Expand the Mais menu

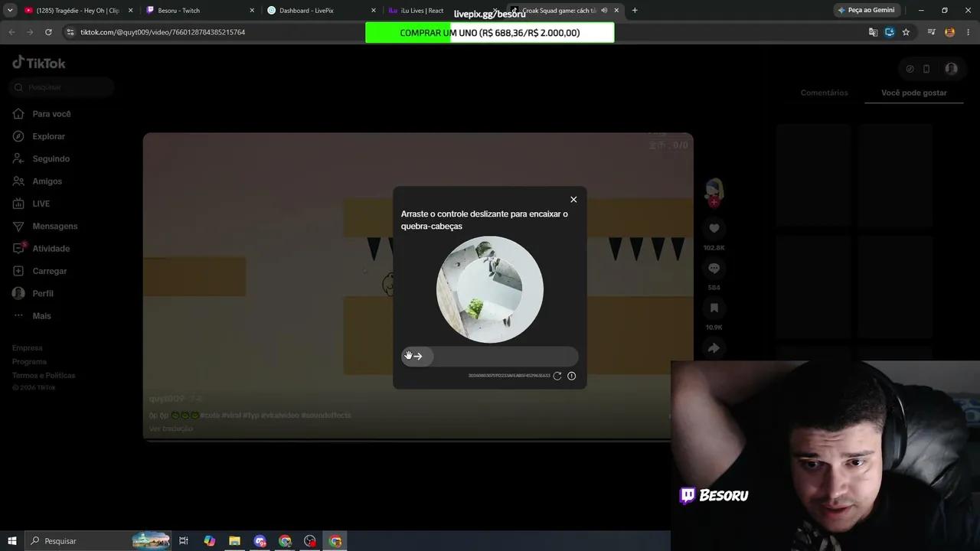(32, 316)
